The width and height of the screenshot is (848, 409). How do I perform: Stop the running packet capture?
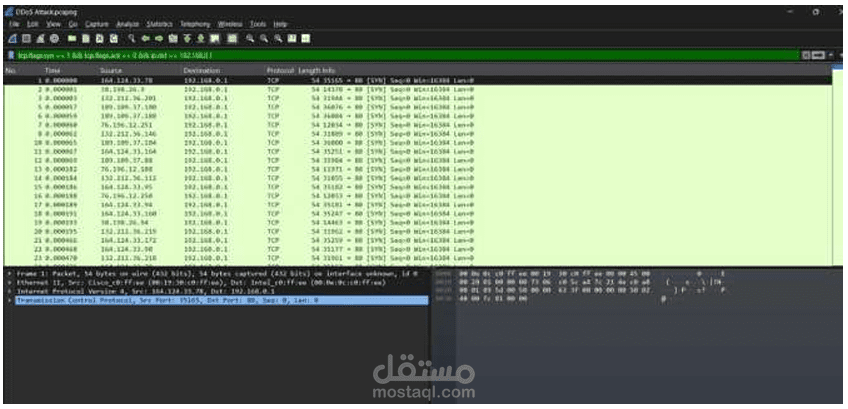tap(26, 38)
